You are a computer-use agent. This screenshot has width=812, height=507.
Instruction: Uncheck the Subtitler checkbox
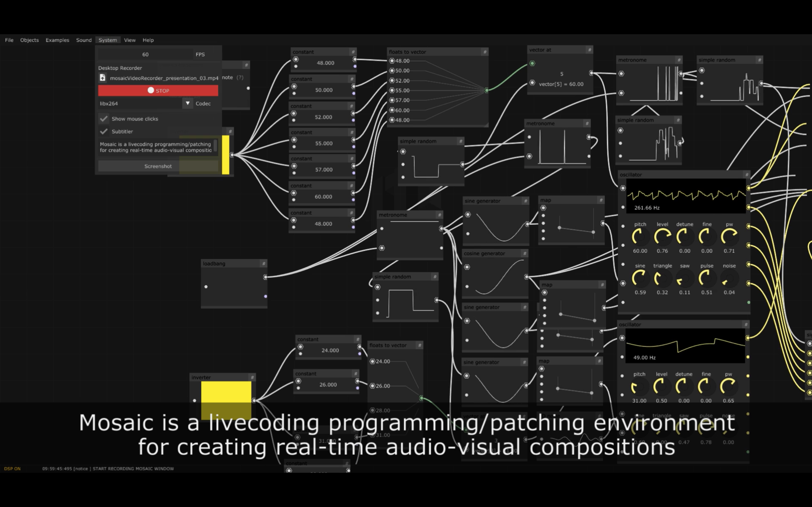tap(104, 132)
